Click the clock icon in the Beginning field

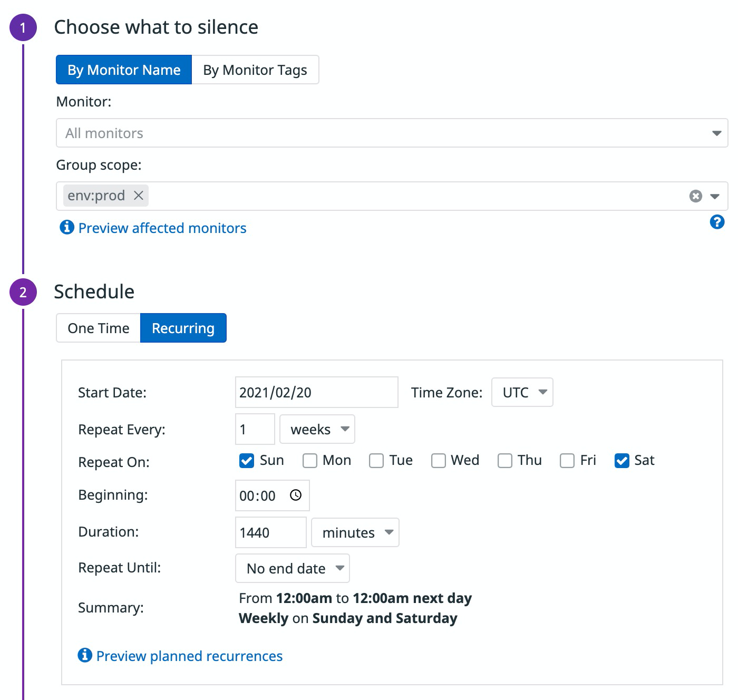(296, 495)
